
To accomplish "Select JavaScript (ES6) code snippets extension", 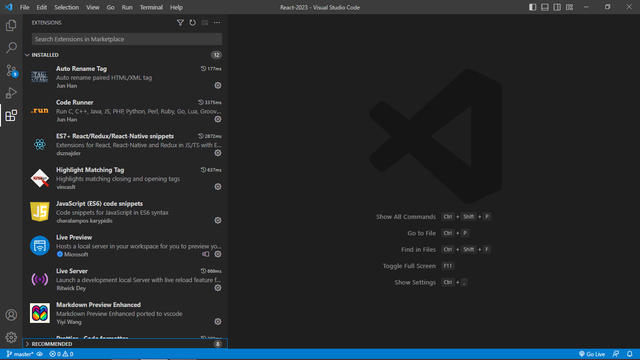I will click(x=99, y=204).
